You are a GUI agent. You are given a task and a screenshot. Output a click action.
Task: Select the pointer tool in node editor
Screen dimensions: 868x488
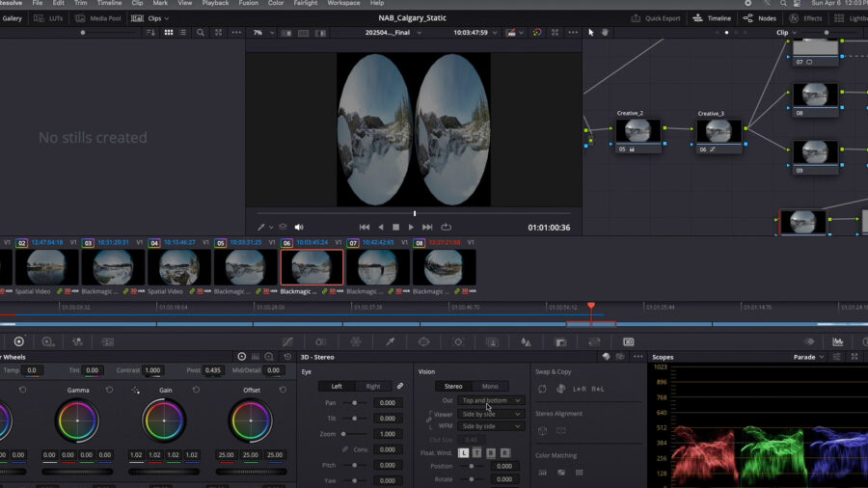pyautogui.click(x=590, y=33)
